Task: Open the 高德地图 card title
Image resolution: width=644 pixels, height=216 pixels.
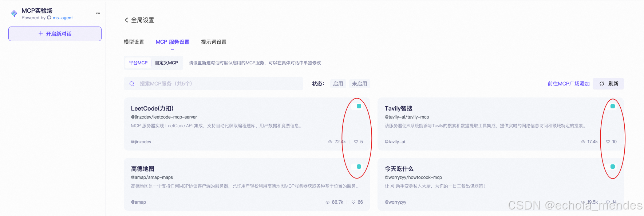Action: coord(143,169)
